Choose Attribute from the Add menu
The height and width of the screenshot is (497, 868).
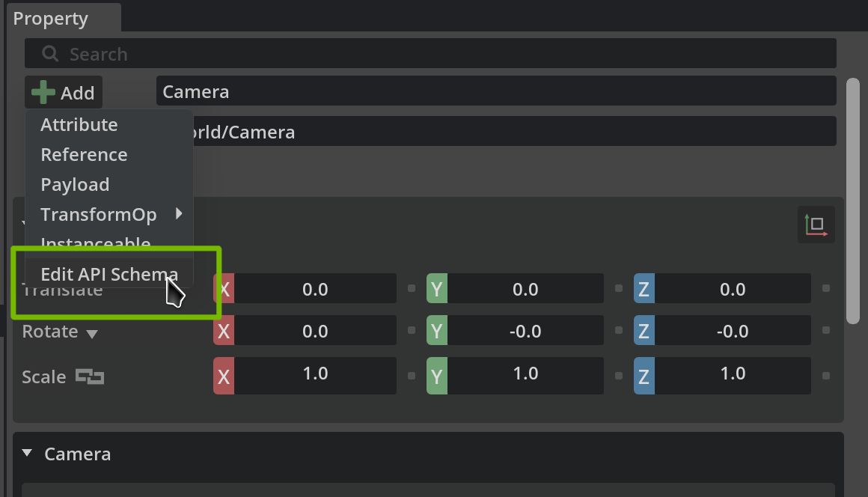pos(79,125)
